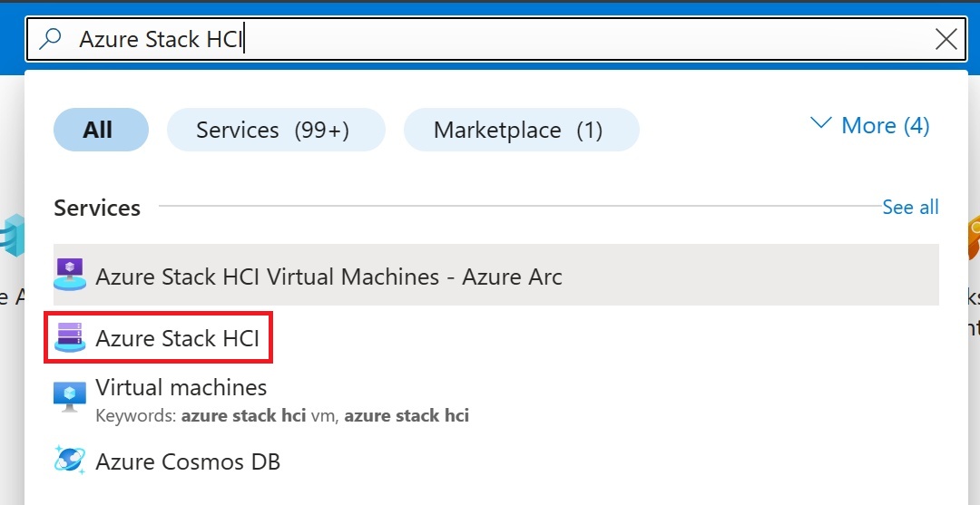Open the Virtual machines service
Screen dimensions: 980x505
click(181, 388)
